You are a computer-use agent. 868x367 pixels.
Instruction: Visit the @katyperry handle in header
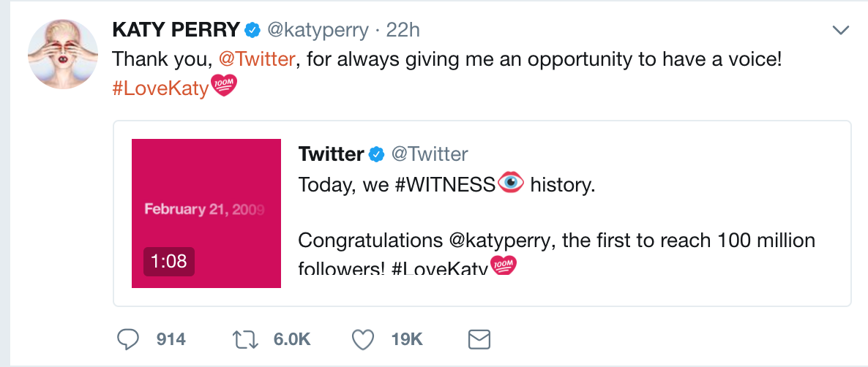tap(317, 30)
